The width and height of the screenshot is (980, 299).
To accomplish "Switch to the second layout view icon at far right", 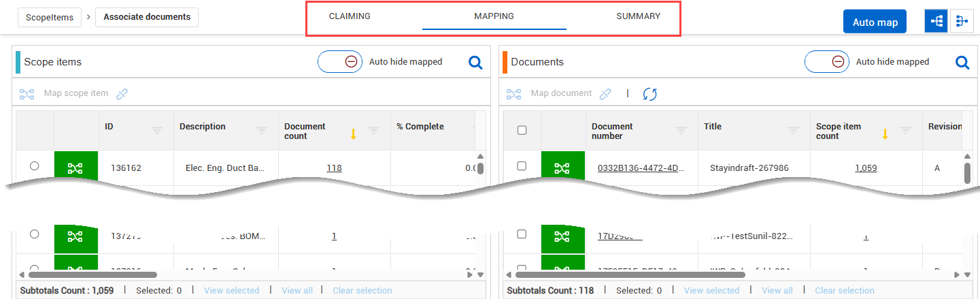I will [x=961, y=22].
